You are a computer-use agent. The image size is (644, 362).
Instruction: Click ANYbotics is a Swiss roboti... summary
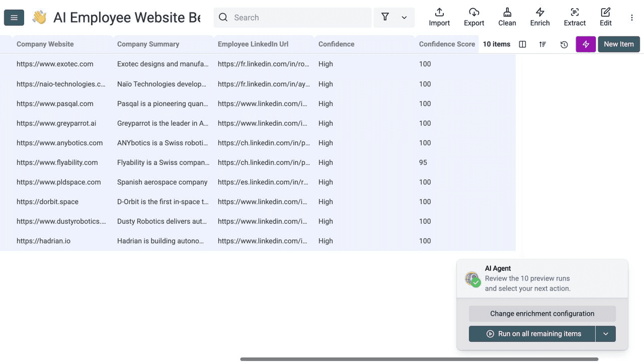(163, 143)
